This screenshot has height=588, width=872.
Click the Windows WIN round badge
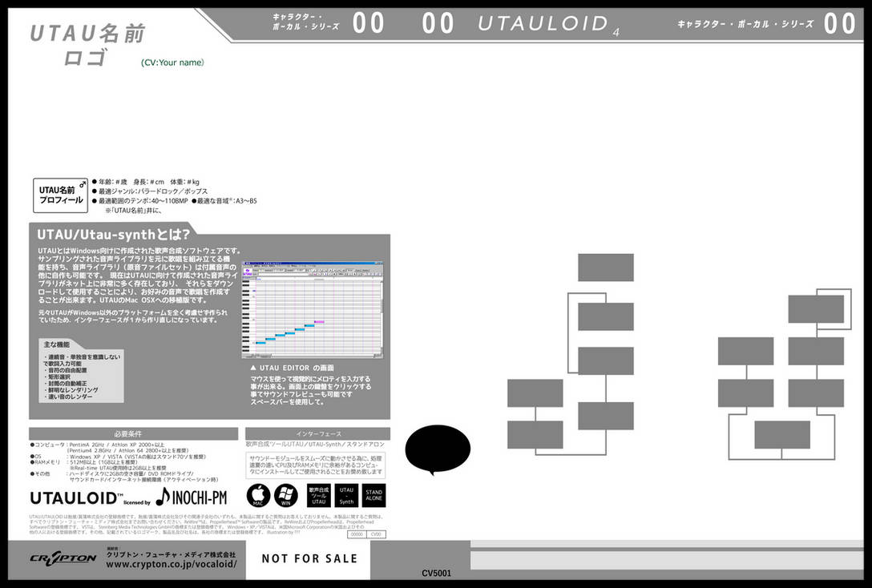click(286, 495)
